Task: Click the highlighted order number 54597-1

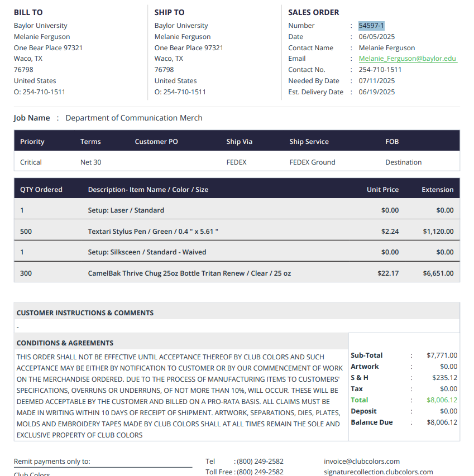Action: click(x=371, y=26)
